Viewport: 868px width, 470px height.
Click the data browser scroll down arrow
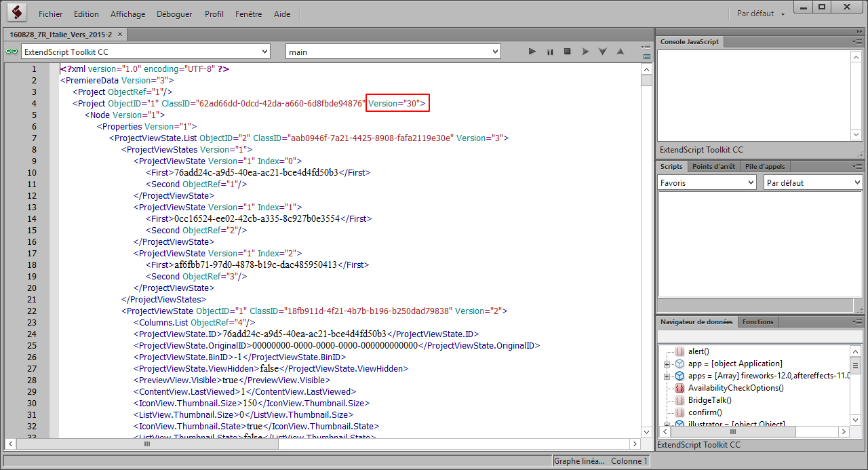click(856, 420)
